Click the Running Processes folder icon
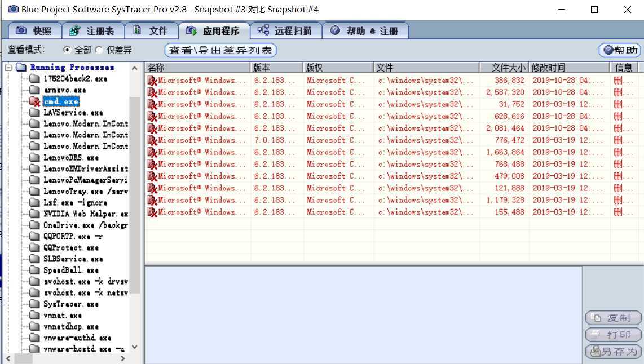Image resolution: width=644 pixels, height=364 pixels. pyautogui.click(x=21, y=67)
